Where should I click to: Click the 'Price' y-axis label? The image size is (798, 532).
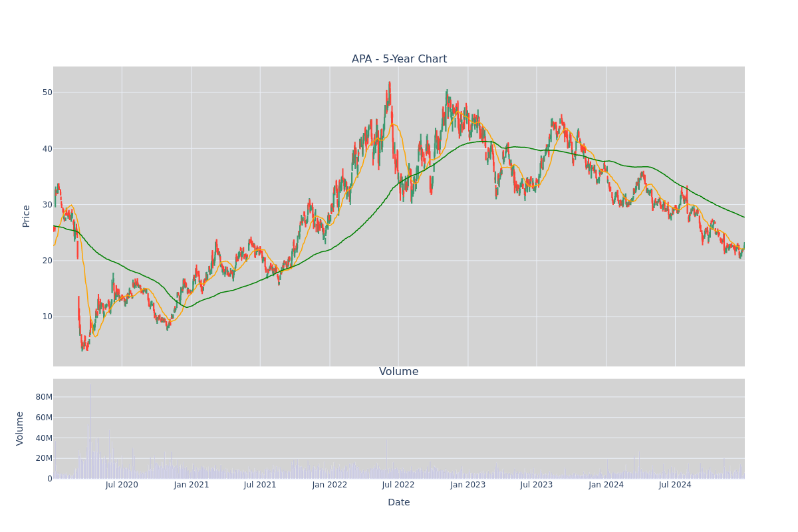point(27,216)
